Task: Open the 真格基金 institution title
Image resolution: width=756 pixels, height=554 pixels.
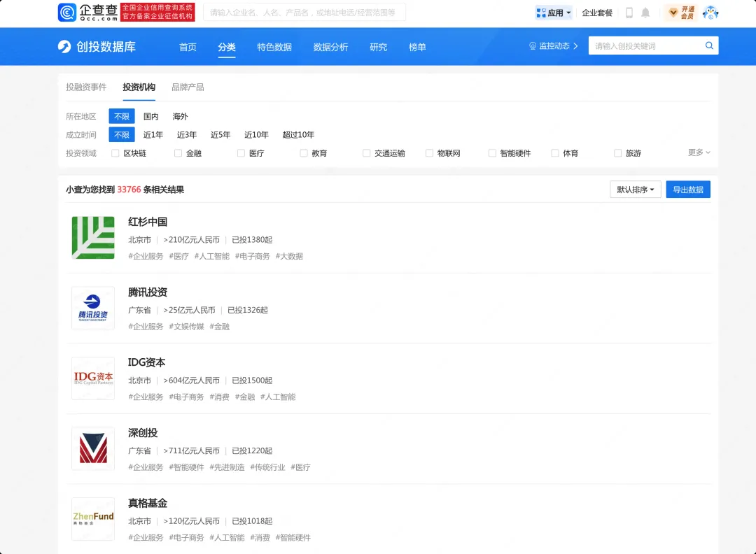Action: [148, 504]
